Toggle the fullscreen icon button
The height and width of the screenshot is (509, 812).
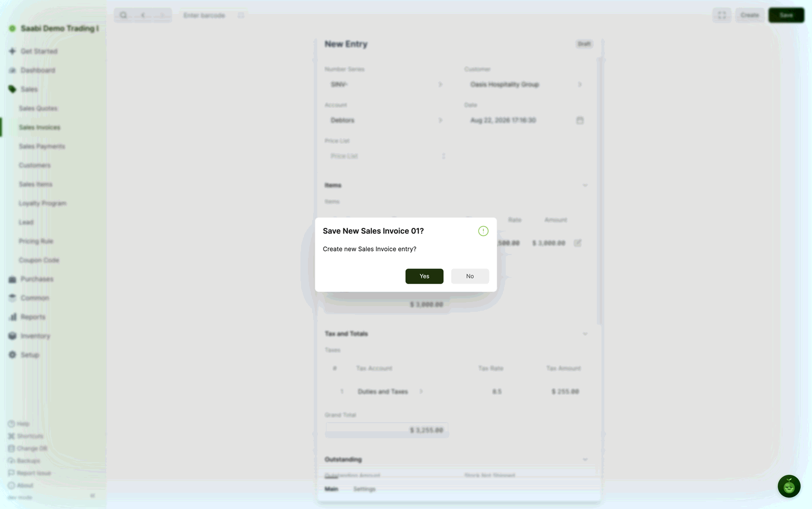coord(722,15)
